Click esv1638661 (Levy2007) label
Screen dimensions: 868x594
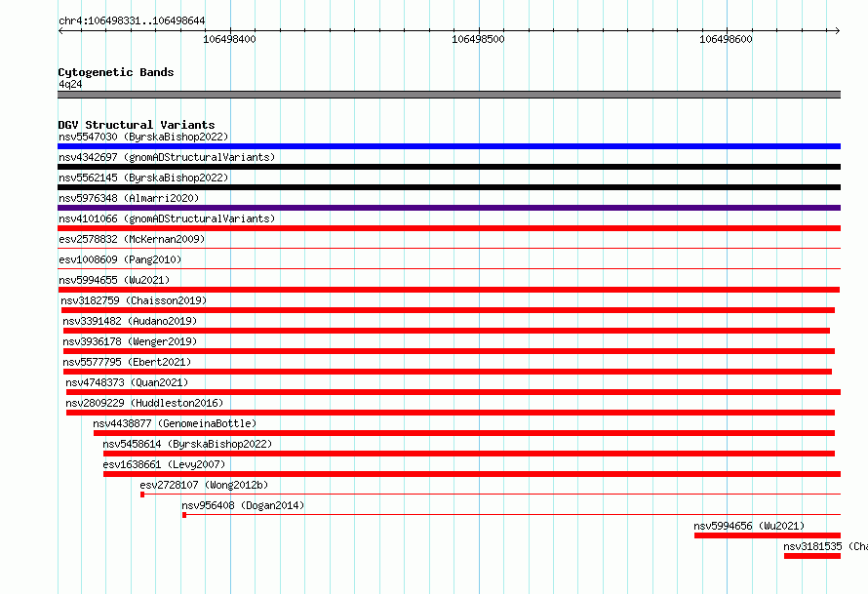pyautogui.click(x=164, y=464)
